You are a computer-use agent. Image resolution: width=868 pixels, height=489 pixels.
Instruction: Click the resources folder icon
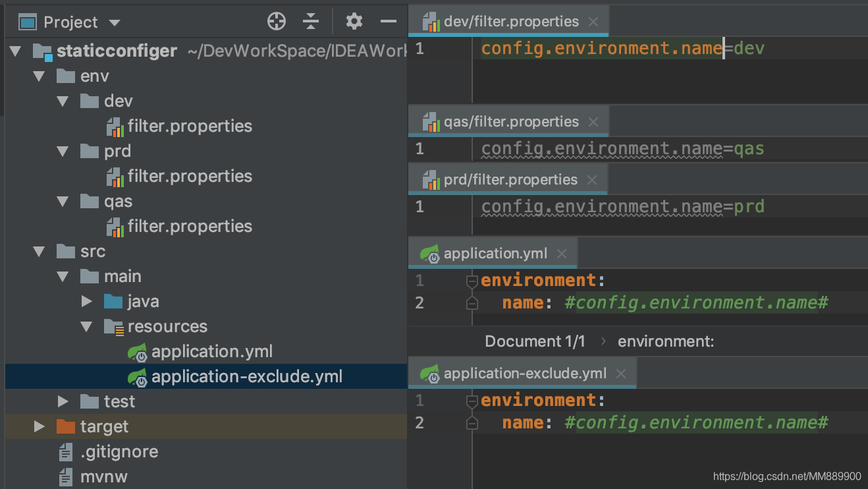point(114,327)
